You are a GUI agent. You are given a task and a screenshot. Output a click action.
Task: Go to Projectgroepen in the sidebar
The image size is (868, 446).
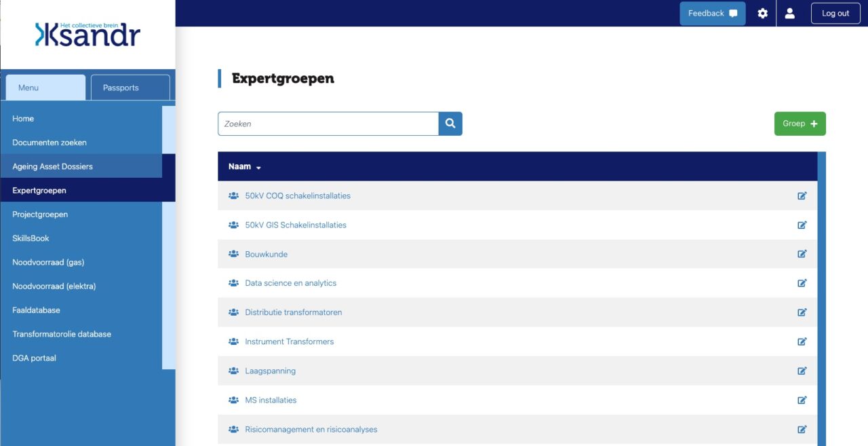(40, 215)
